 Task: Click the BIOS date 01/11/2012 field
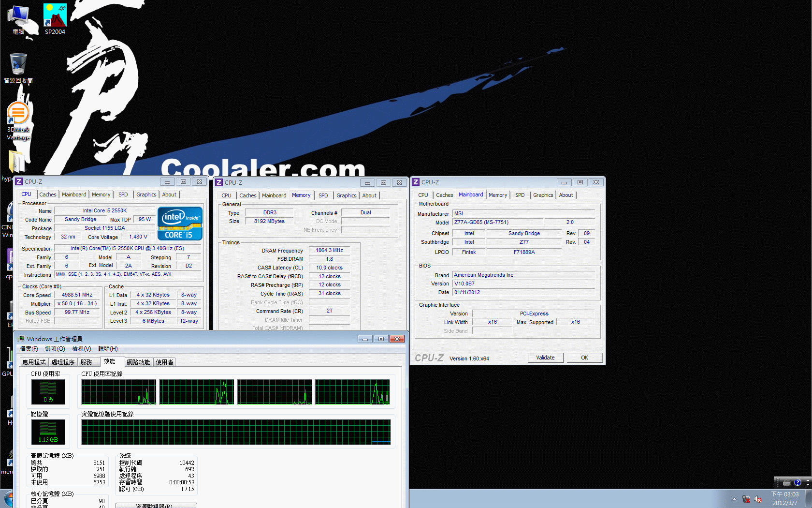(x=523, y=292)
